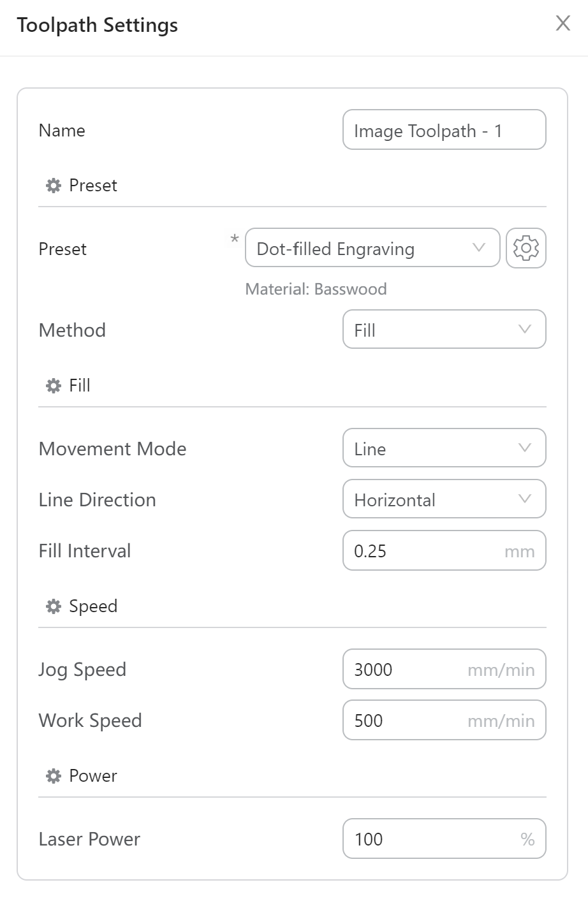Open the Dot-filled Engraving preset dropdown
The height and width of the screenshot is (908, 588).
tap(372, 248)
